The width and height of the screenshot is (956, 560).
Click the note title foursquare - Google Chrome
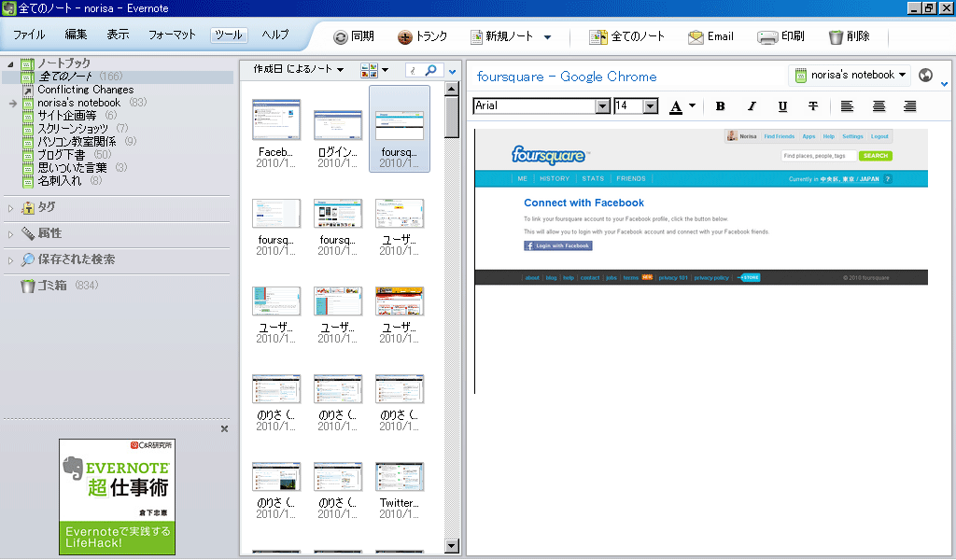click(567, 77)
